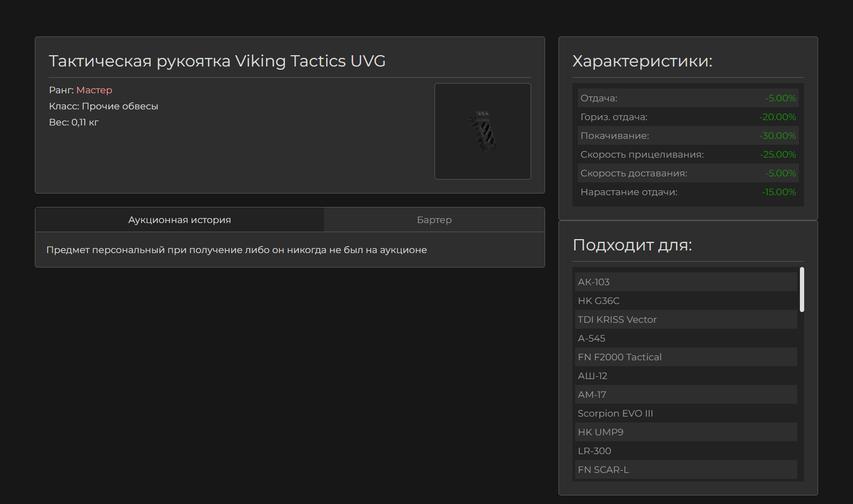The image size is (853, 504).
Task: Click the Нарастание отдачи stat row
Action: click(688, 192)
